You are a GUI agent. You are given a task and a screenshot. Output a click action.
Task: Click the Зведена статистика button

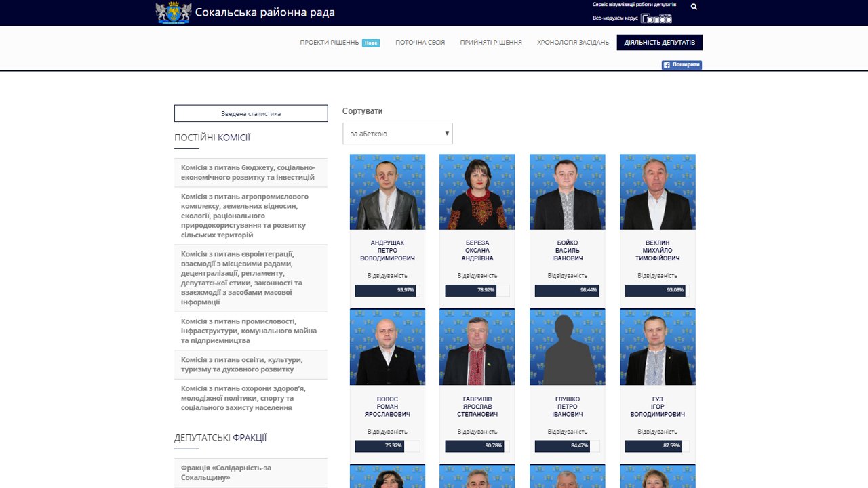(x=251, y=113)
